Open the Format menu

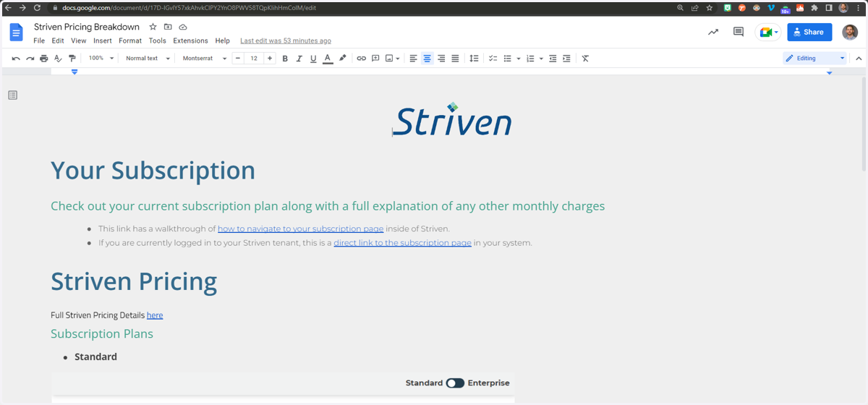[x=130, y=41]
